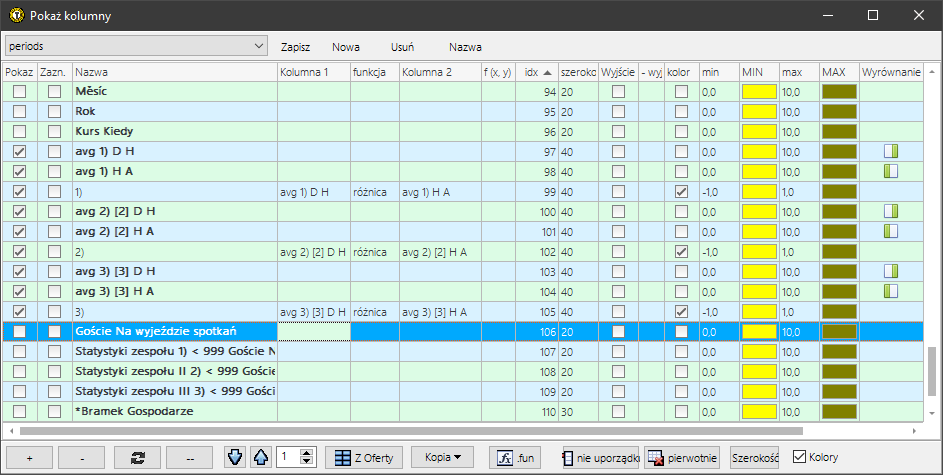Click the Szerokość button

pyautogui.click(x=754, y=457)
